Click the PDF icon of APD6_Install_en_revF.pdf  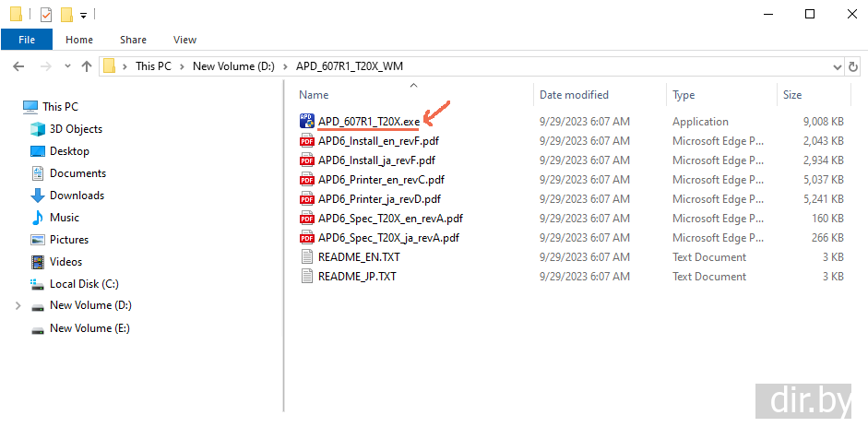click(x=306, y=140)
